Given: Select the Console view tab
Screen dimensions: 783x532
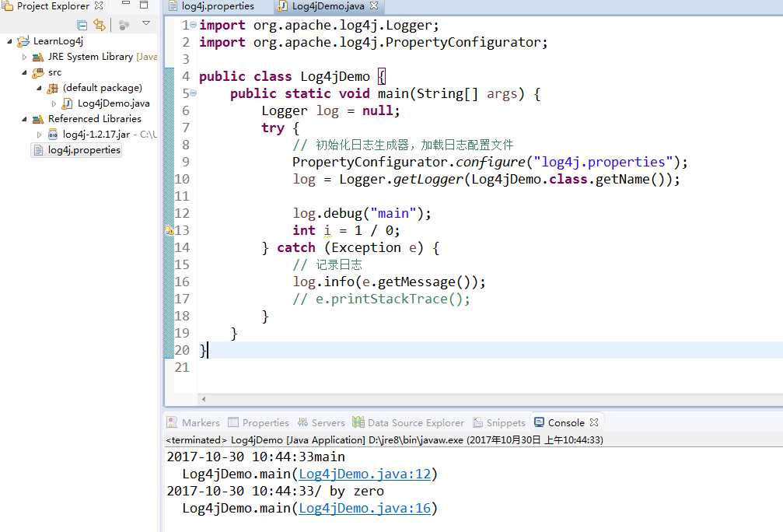Looking at the screenshot, I should click(566, 422).
